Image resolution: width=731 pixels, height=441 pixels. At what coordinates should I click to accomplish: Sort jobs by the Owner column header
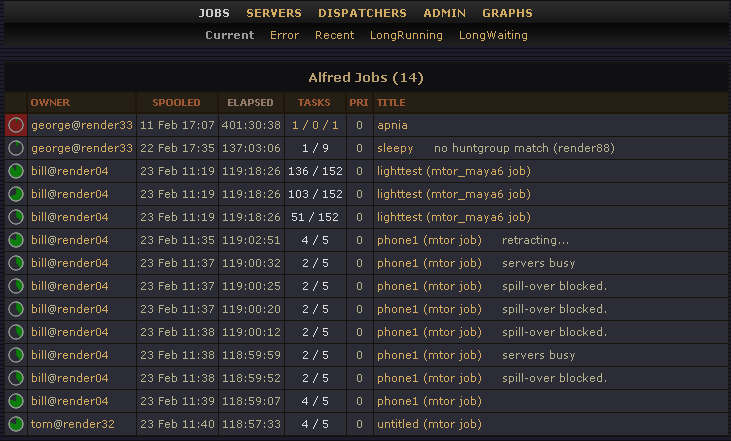(x=50, y=102)
